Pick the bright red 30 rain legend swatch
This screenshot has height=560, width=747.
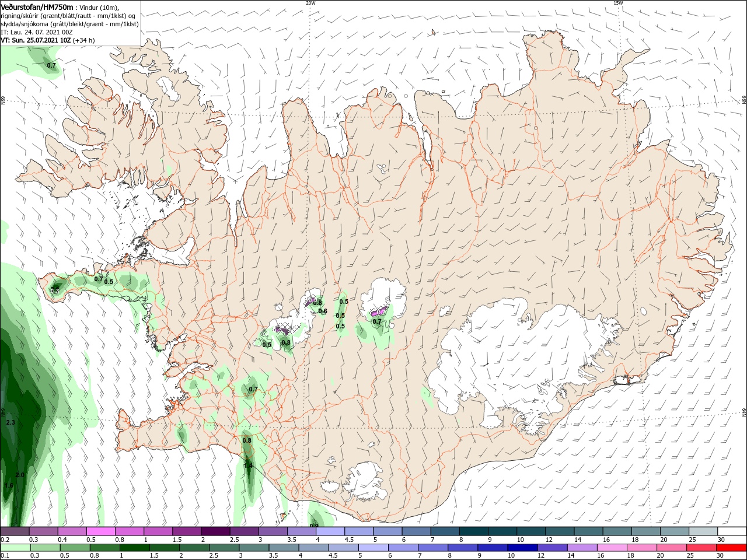[x=731, y=548]
